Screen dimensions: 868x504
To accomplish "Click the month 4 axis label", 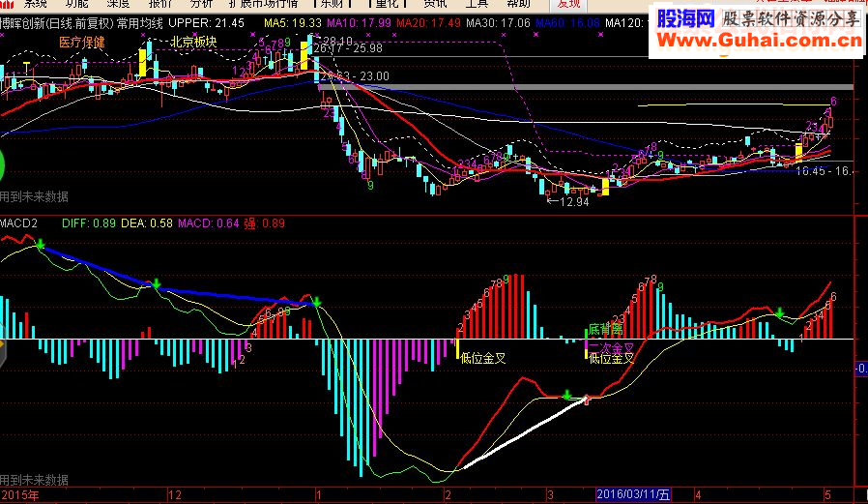I will [x=699, y=494].
